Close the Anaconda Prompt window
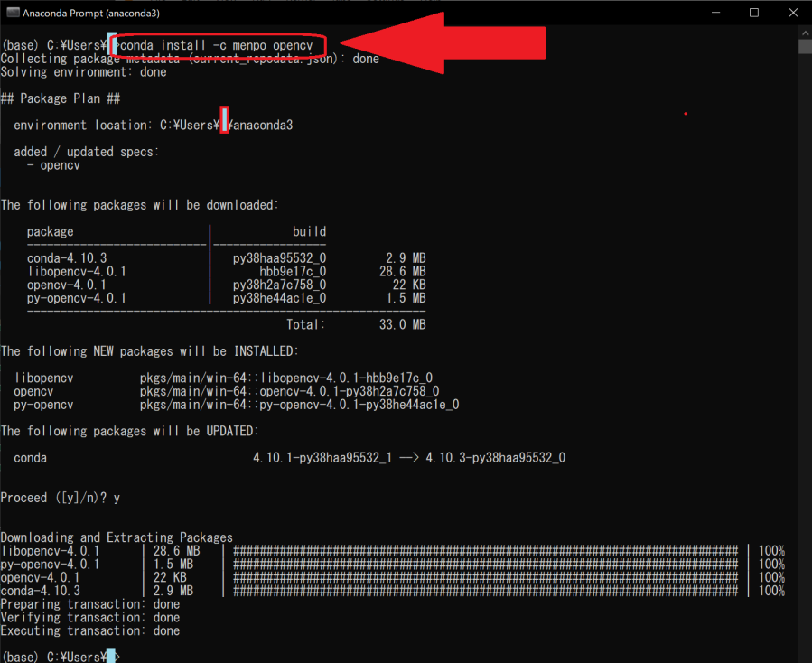This screenshot has height=663, width=812. (x=794, y=13)
